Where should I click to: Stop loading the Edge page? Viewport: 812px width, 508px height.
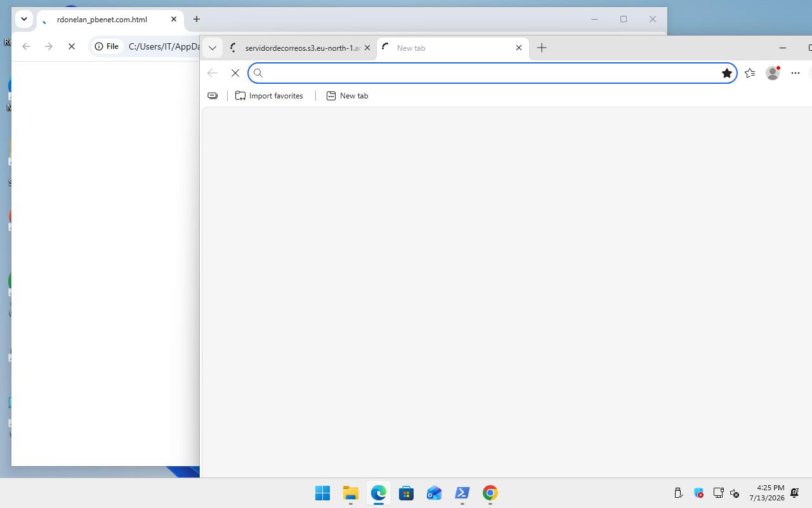235,73
